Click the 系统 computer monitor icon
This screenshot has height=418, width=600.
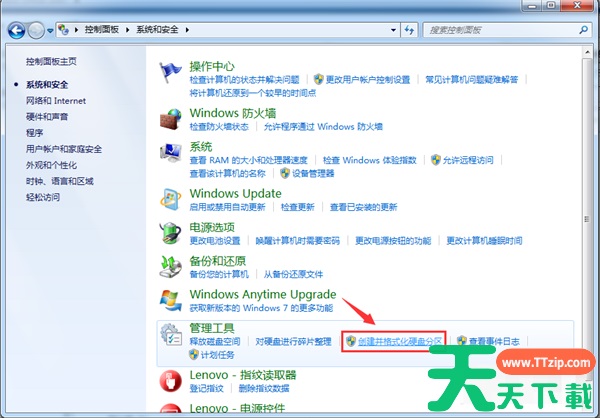click(171, 153)
